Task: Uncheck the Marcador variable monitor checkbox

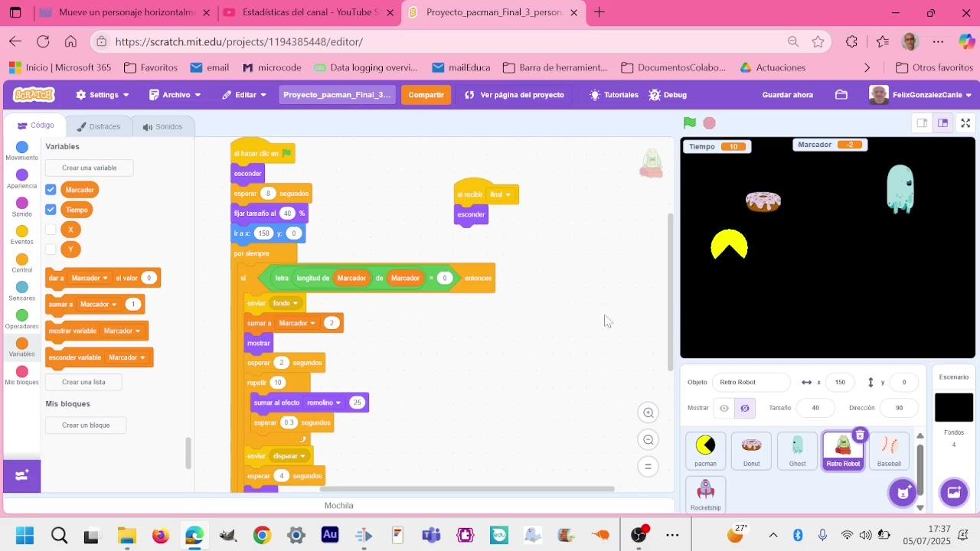Action: click(x=51, y=190)
